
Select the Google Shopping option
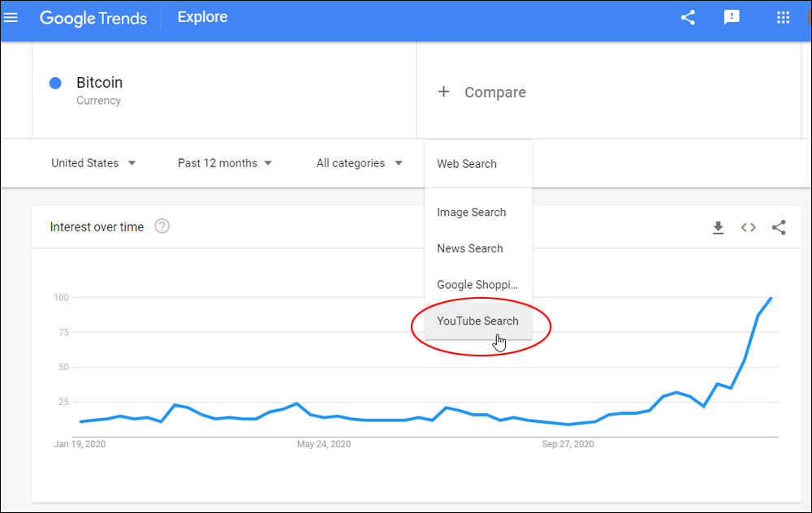click(477, 285)
